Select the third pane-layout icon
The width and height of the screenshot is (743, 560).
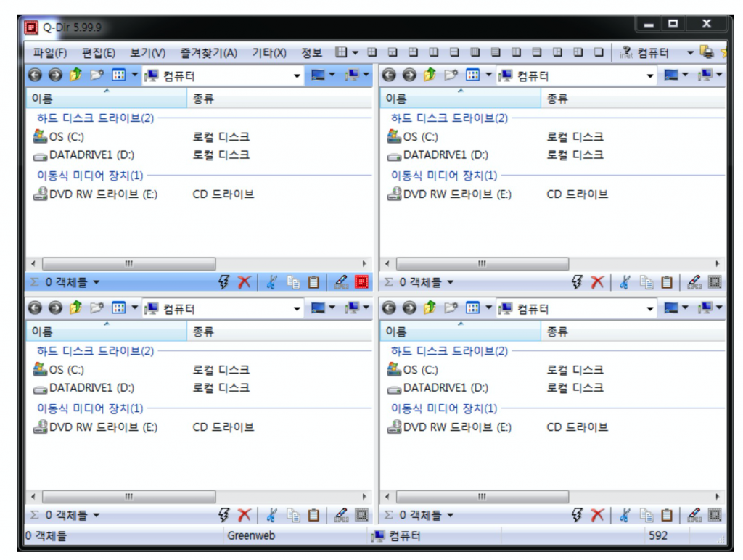click(x=413, y=52)
